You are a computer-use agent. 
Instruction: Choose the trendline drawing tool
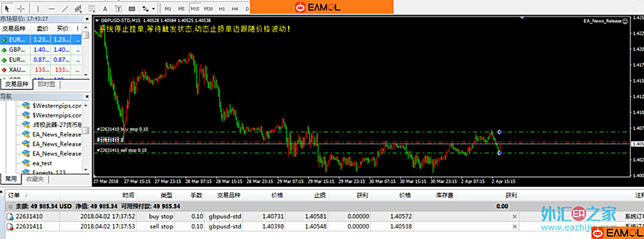click(x=65, y=9)
